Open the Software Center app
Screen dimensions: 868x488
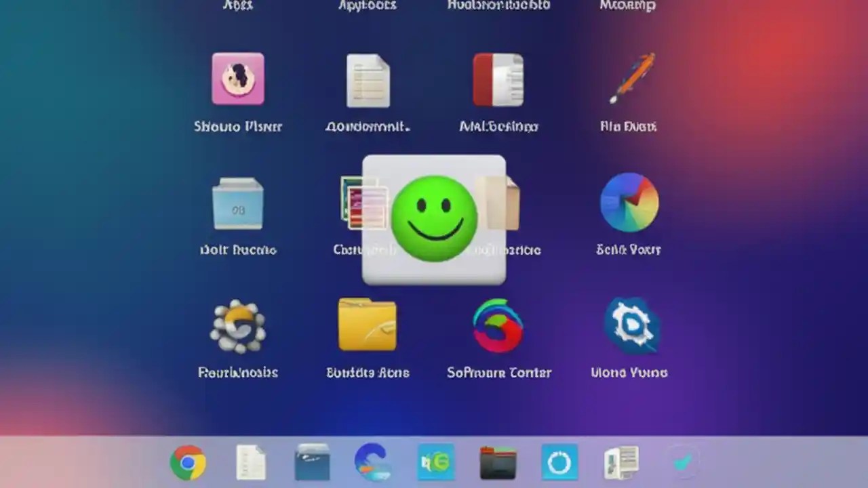499,325
